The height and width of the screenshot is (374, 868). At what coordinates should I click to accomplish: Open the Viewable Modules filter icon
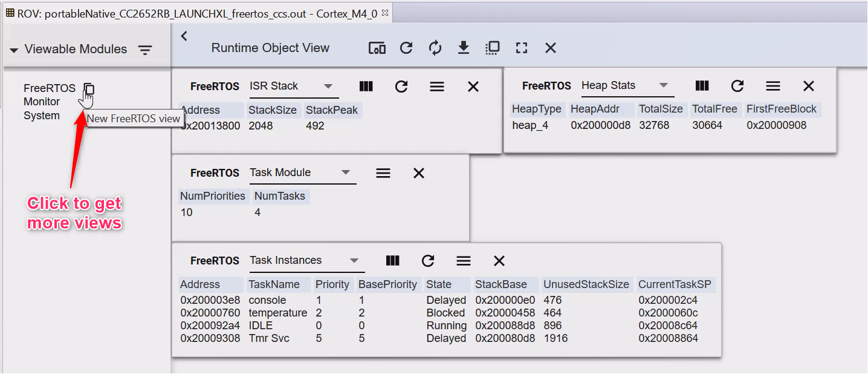point(145,50)
